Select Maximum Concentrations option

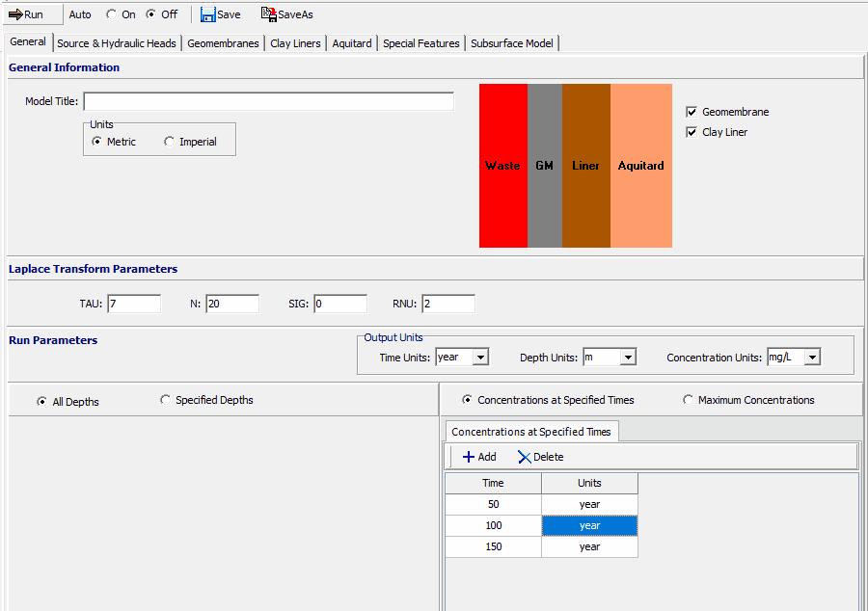click(x=689, y=400)
